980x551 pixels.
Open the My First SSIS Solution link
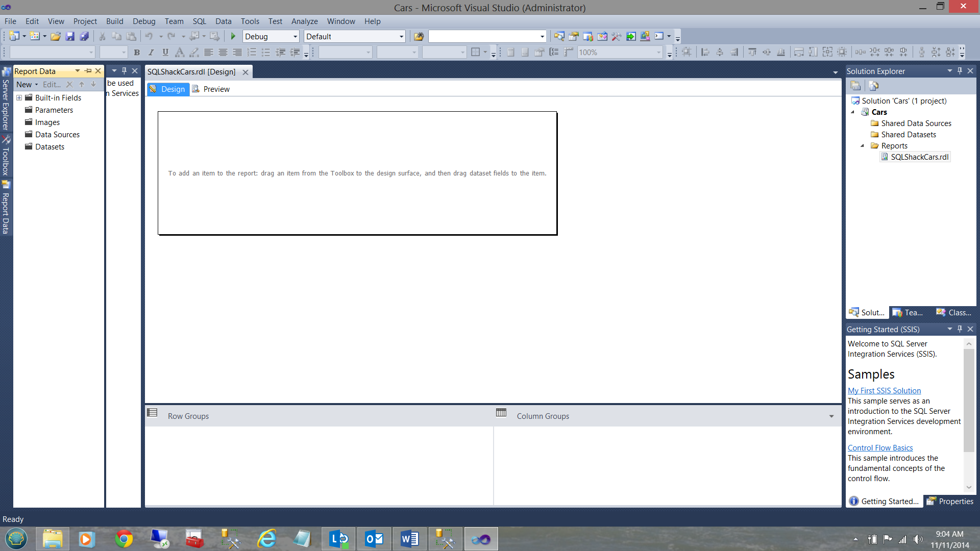pos(884,390)
